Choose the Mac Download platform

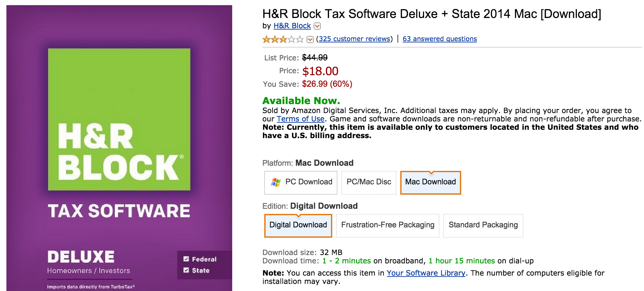coord(430,182)
